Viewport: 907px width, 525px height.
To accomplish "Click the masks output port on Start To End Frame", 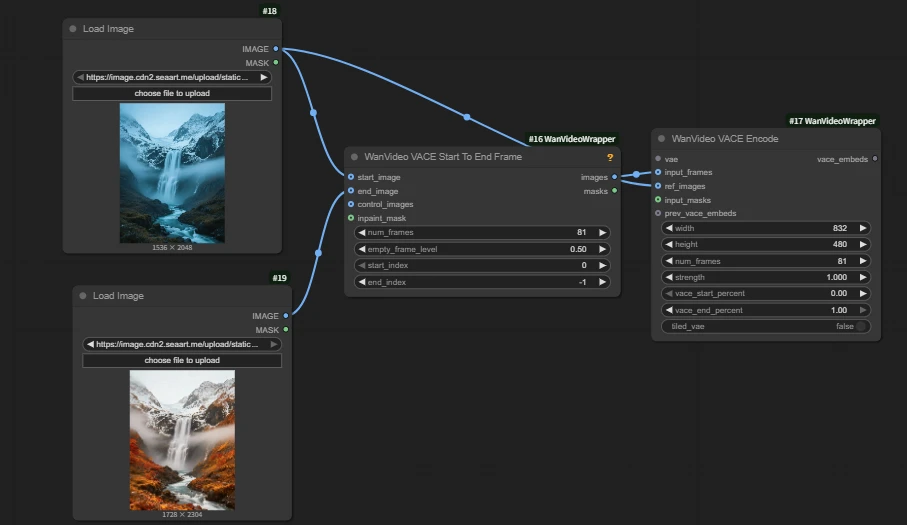I will click(x=614, y=191).
